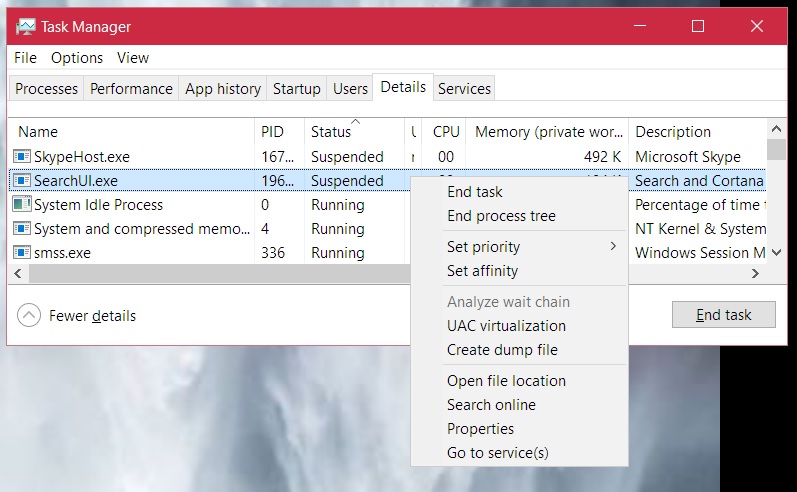Select the SkypeHost.exe row name

tap(82, 157)
